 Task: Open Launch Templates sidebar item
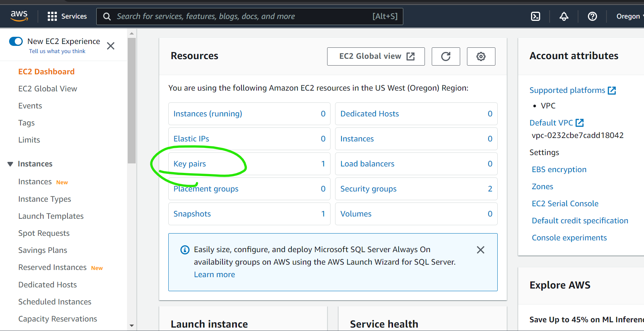(51, 216)
